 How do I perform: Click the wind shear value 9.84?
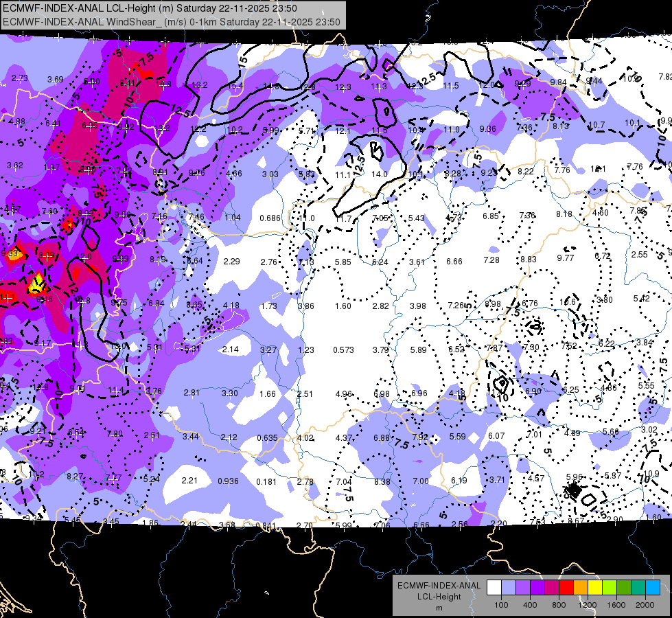tap(559, 82)
